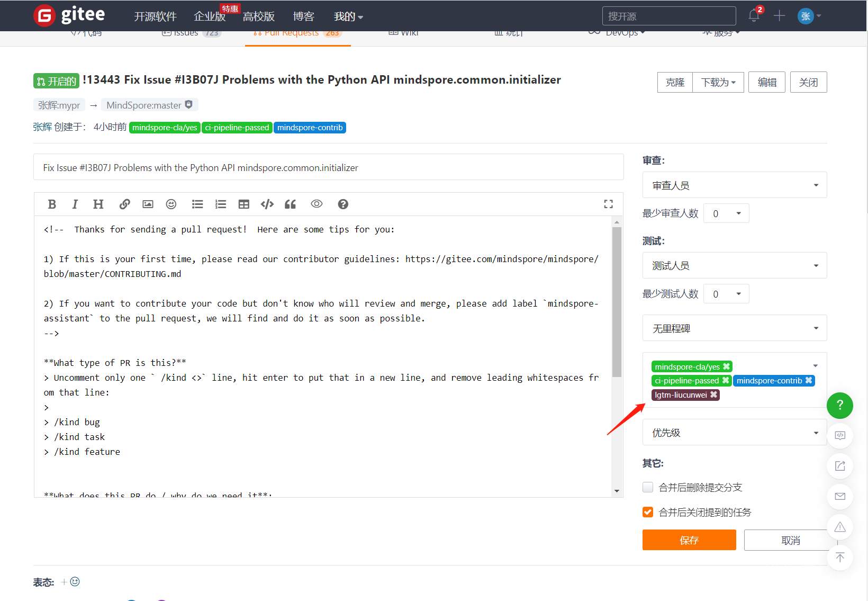Open the 测试人员 dropdown

point(735,266)
